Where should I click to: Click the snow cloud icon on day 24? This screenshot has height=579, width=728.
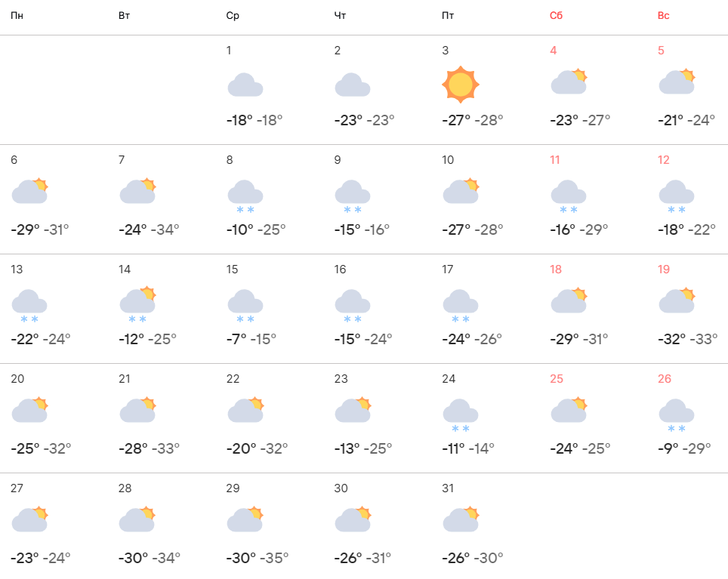pos(461,416)
